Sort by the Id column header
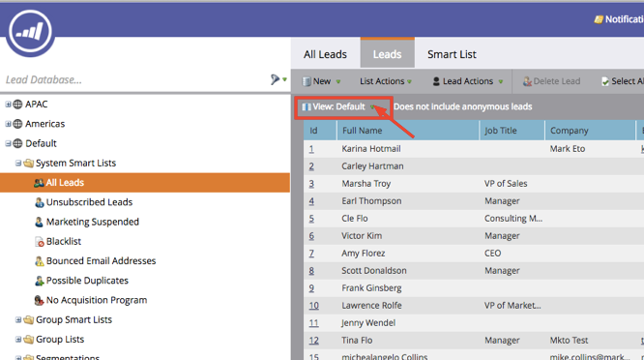The height and width of the screenshot is (360, 644). 320,131
